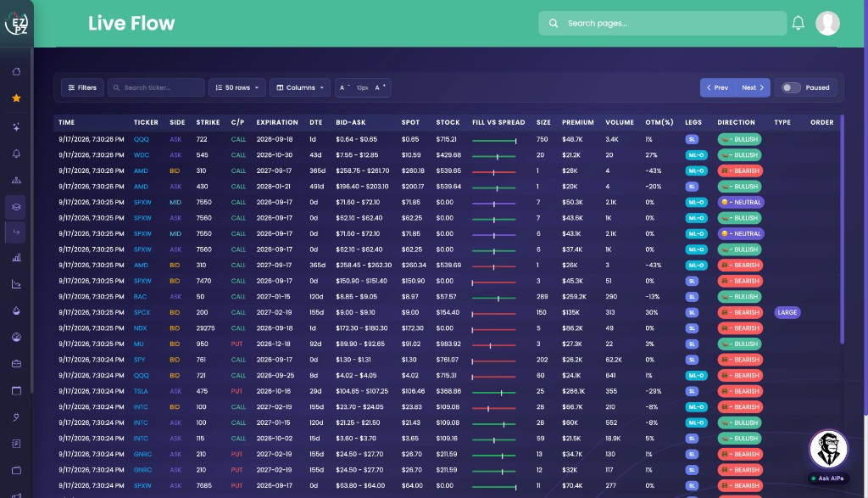Open the EZPZ logo home link
The height and width of the screenshot is (498, 868).
(17, 23)
